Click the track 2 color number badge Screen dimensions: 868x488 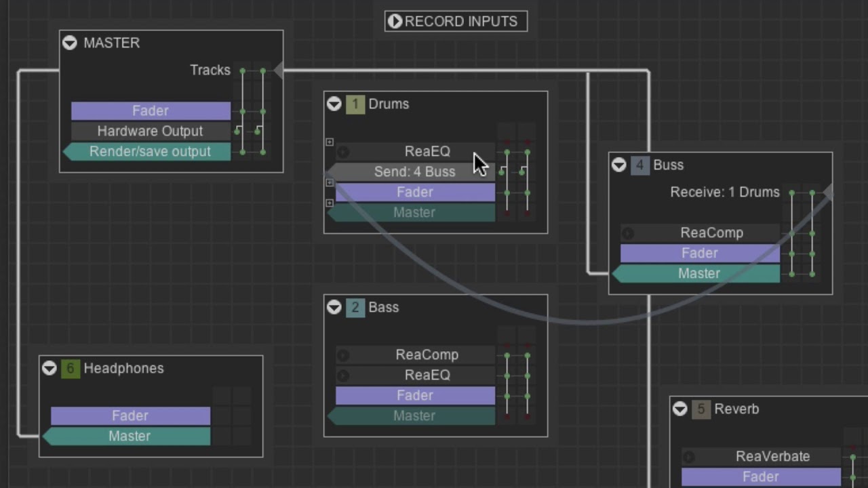pos(355,308)
